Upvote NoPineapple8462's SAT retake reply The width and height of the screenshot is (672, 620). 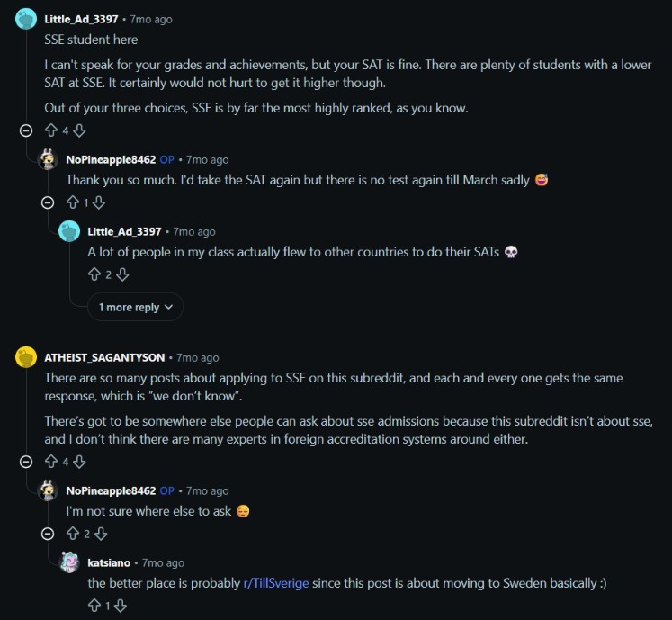pos(73,202)
